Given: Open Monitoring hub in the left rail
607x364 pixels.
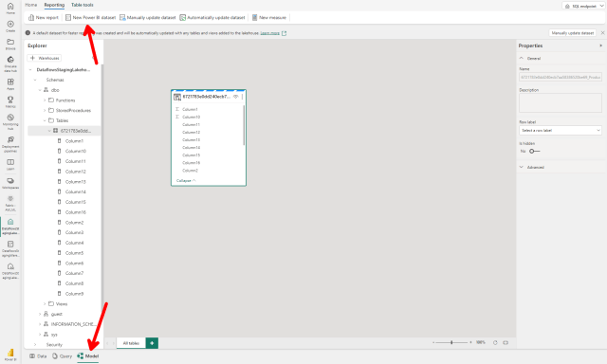Looking at the screenshot, I should [10, 121].
